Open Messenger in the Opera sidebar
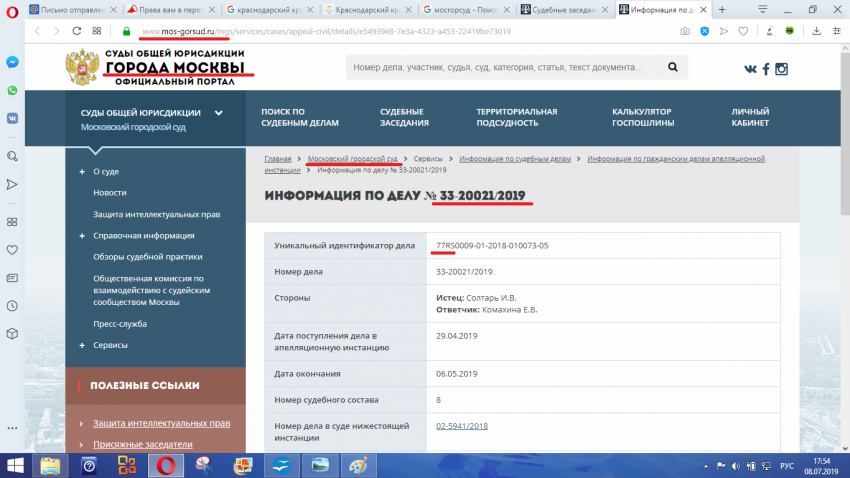Screen dimensions: 850x478 [12, 61]
